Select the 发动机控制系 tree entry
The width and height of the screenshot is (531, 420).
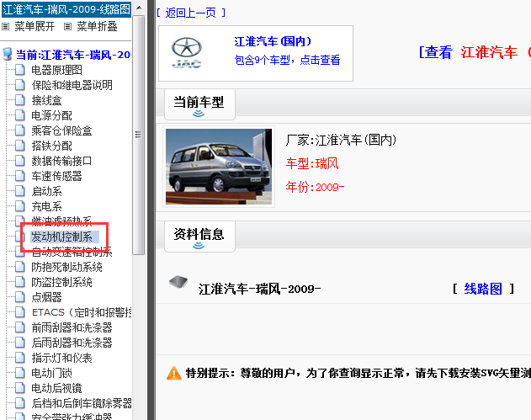tap(61, 237)
